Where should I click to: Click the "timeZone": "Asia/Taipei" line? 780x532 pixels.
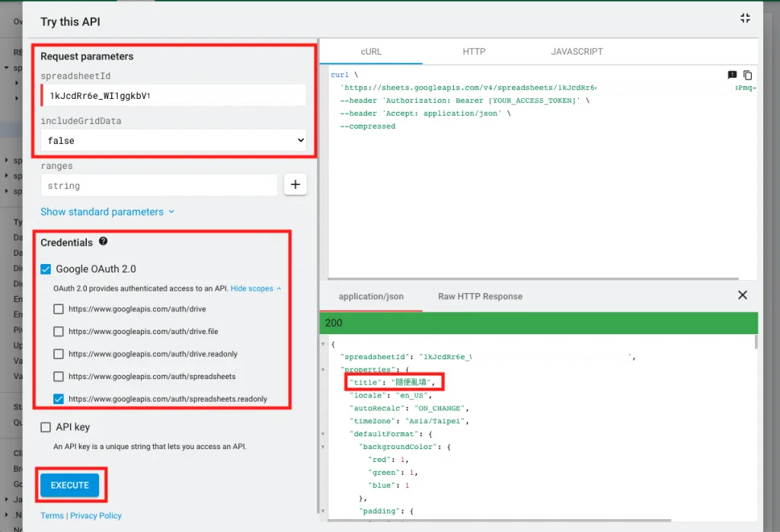pos(409,421)
